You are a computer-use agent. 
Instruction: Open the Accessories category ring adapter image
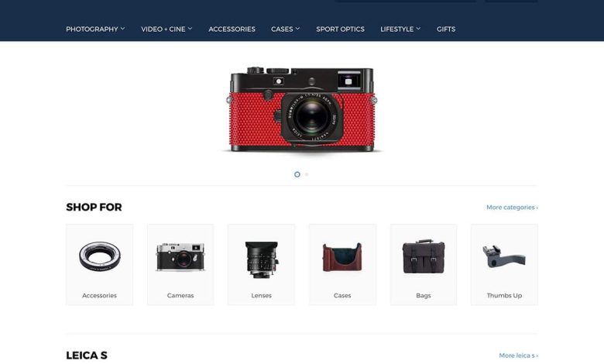click(x=100, y=256)
